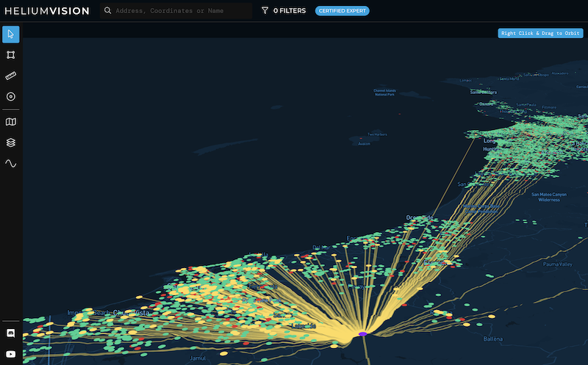This screenshot has height=365, width=588.
Task: Open the YouTube channel icon
Action: point(11,354)
